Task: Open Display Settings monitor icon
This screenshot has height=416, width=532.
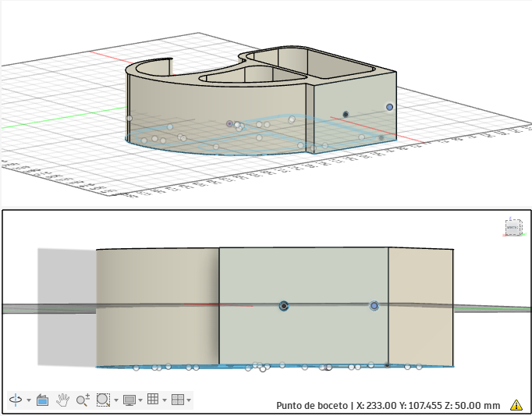Action: (x=129, y=400)
